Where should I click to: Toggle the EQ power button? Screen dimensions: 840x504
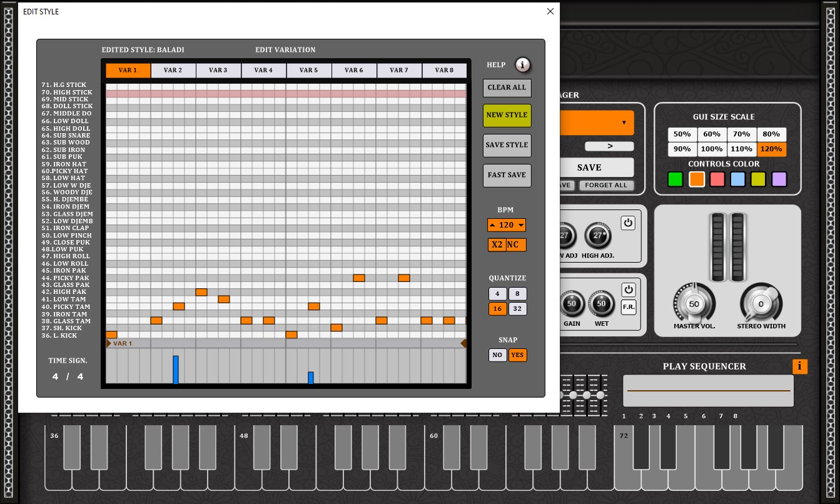point(628,223)
